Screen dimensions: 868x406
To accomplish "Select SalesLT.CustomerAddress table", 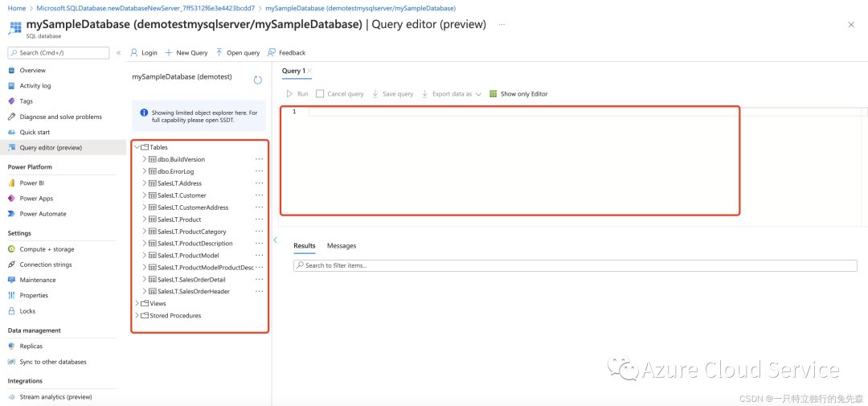I will pos(193,207).
